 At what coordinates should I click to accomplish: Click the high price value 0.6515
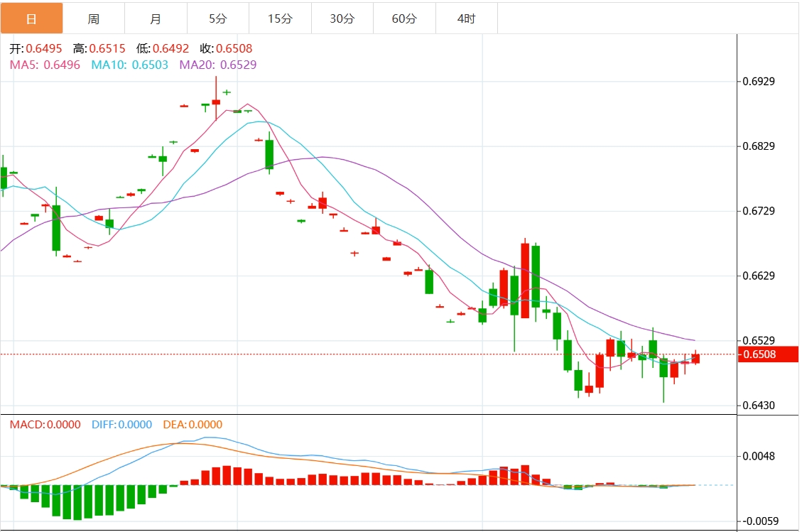click(x=107, y=48)
